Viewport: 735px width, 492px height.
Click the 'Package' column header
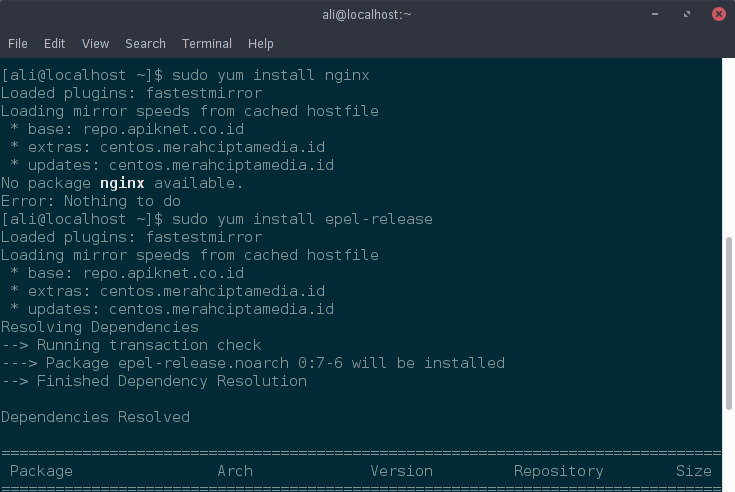click(41, 471)
